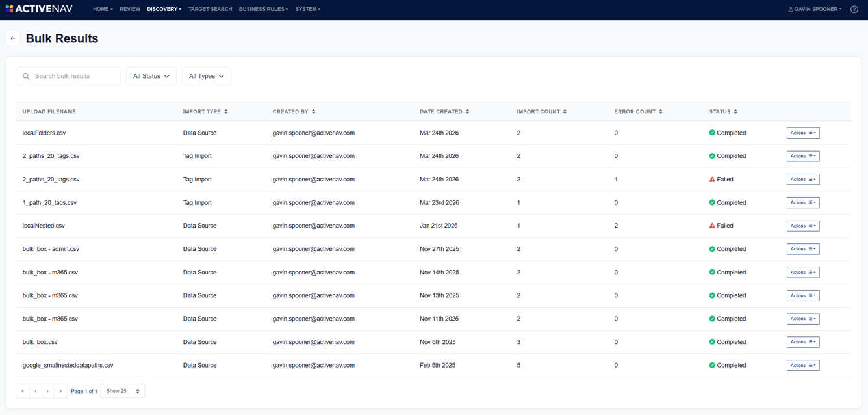Open the Home menu
The height and width of the screenshot is (415, 868).
coord(103,9)
